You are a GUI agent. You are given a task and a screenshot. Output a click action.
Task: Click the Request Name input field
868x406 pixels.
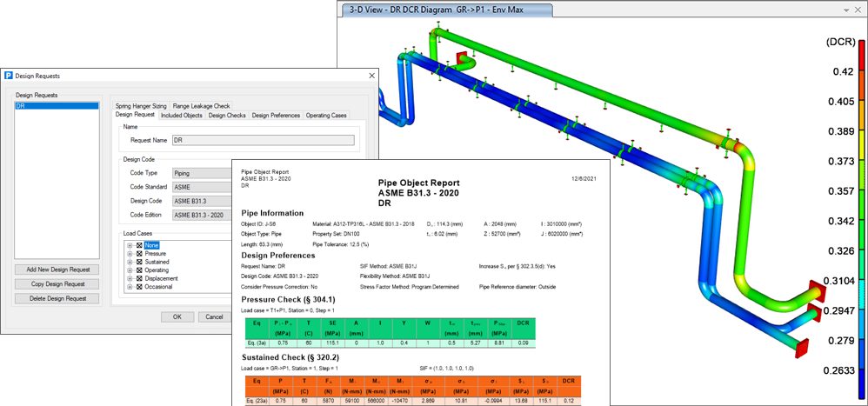263,141
